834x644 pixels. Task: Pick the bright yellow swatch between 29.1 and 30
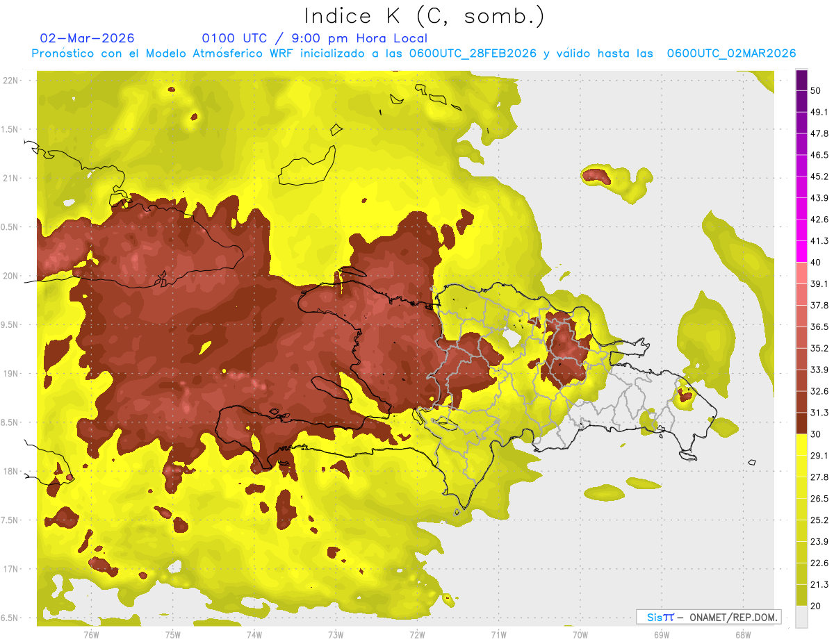(x=801, y=445)
